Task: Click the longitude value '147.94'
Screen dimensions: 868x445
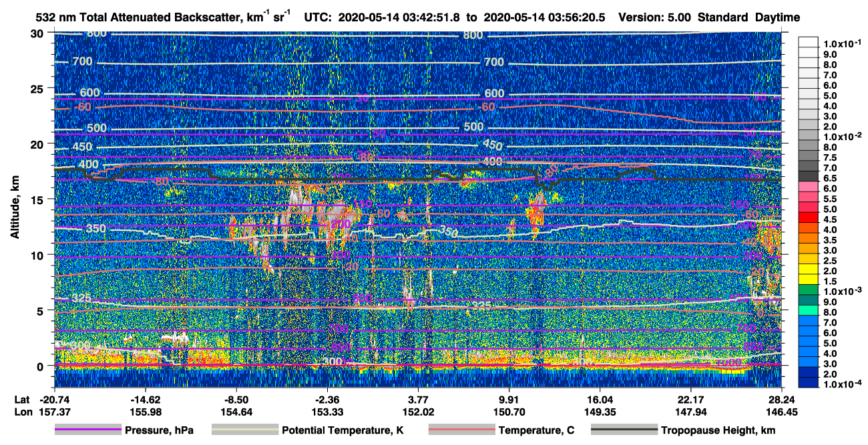Action: click(691, 412)
